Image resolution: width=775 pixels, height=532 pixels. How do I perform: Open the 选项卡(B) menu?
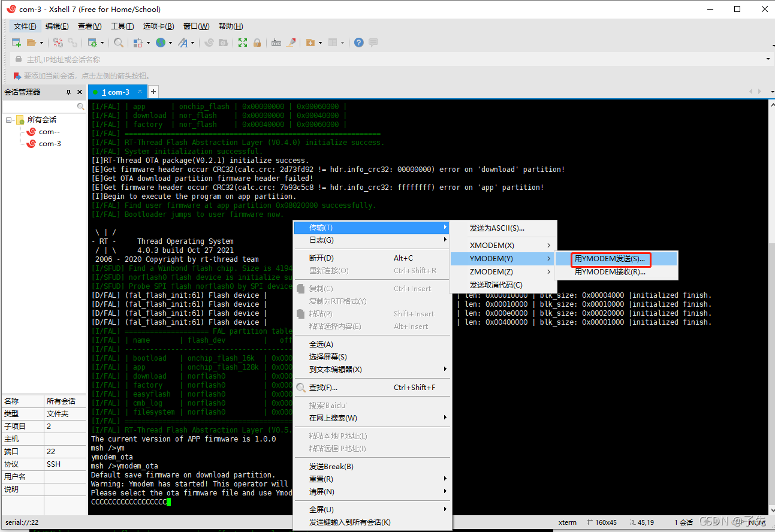pyautogui.click(x=158, y=26)
